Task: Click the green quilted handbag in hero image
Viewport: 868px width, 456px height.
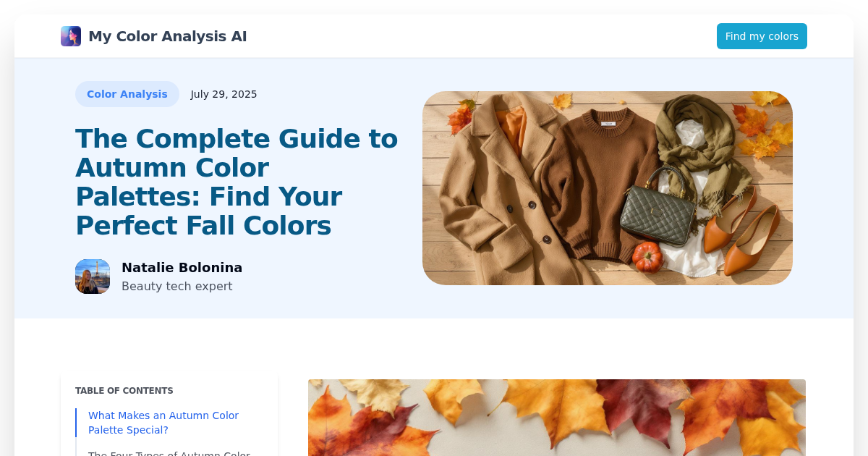Action: click(658, 208)
